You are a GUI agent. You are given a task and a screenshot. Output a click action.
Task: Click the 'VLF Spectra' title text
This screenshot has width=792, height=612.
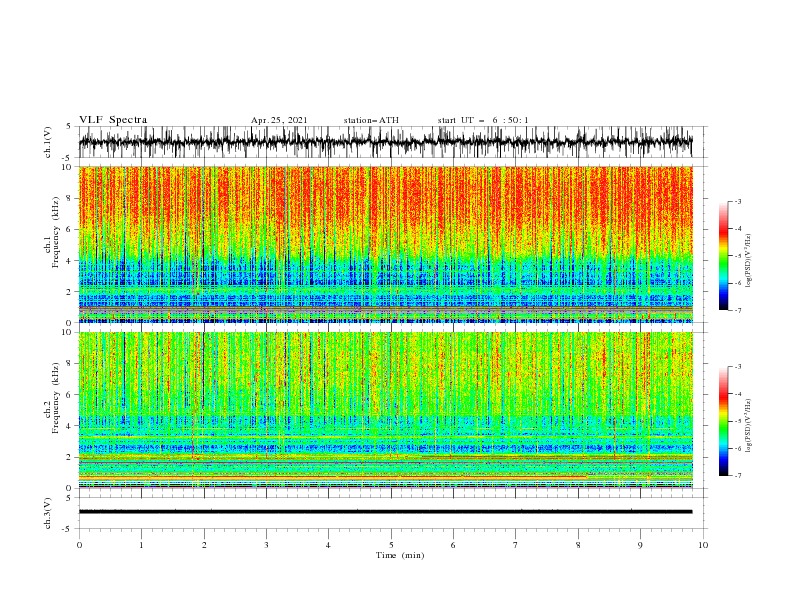click(113, 120)
